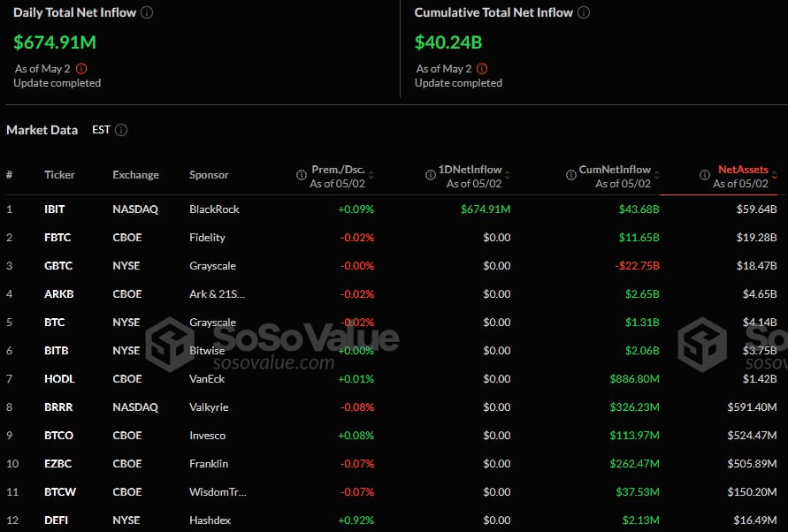Screen dimensions: 788x532
Task: Click info icon before NetAssets column header
Action: point(705,175)
